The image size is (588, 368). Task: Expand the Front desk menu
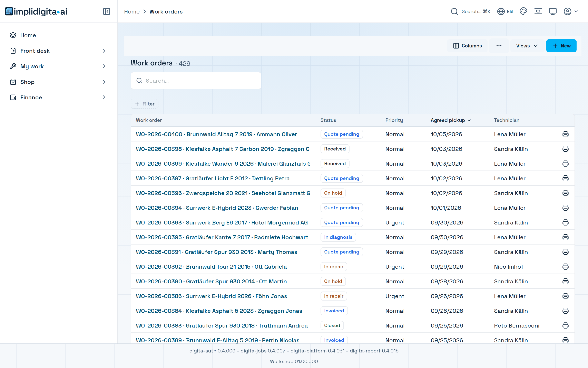58,51
